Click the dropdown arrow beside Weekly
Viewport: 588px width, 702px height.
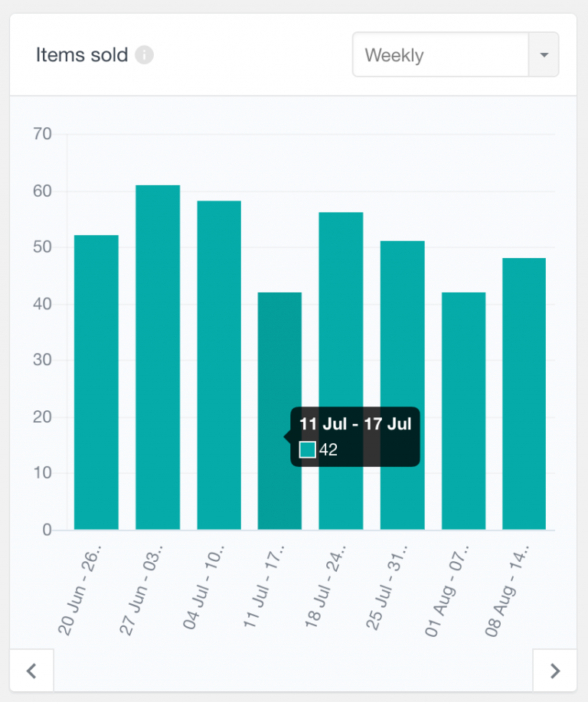(544, 54)
